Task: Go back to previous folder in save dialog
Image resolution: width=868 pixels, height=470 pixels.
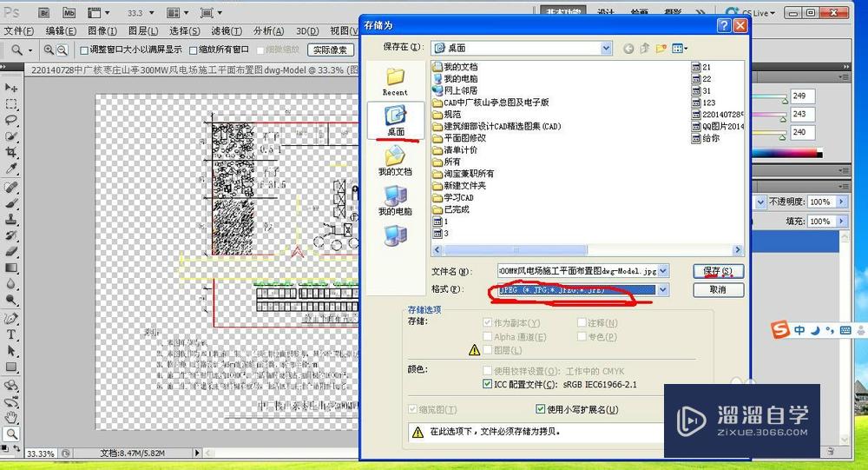Action: point(628,49)
